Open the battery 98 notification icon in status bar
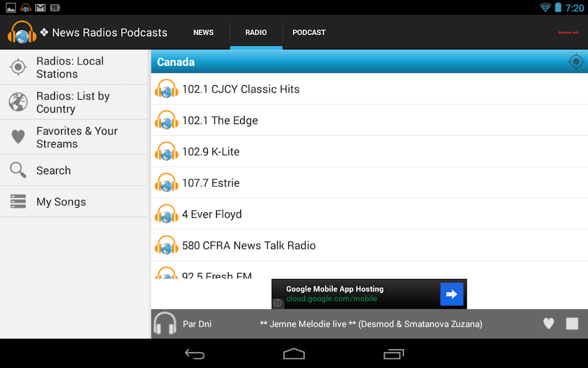The width and height of the screenshot is (588, 368). tap(55, 7)
